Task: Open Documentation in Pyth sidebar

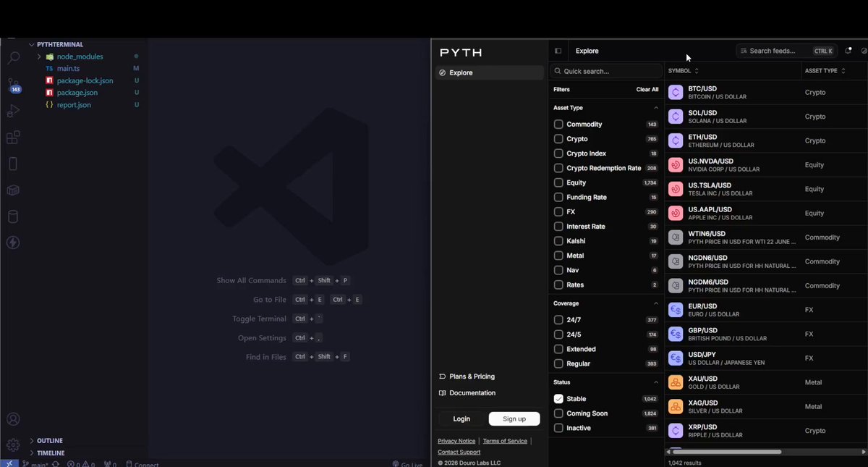Action: tap(467, 393)
